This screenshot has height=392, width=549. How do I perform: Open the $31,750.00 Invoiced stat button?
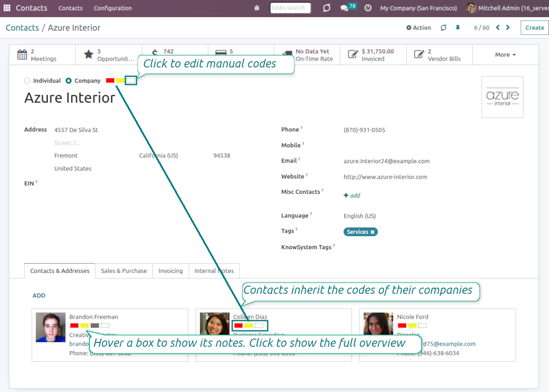click(x=373, y=54)
